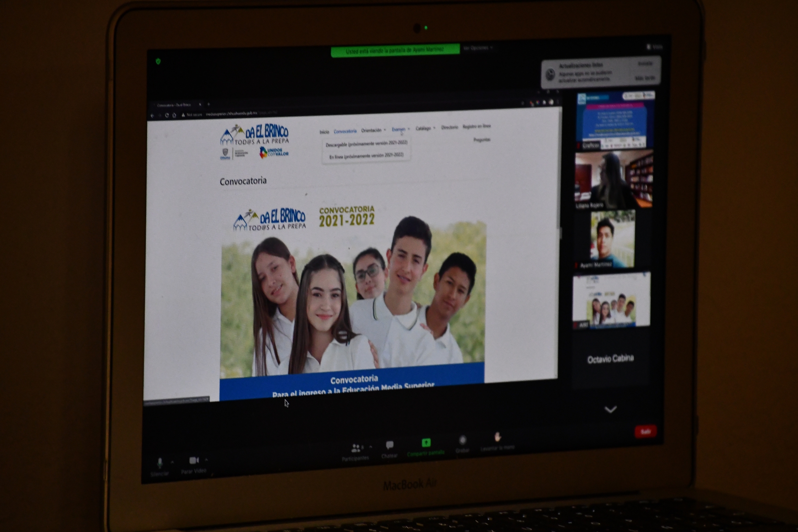
Task: Mute the microphone with Silenciar icon
Action: [160, 462]
